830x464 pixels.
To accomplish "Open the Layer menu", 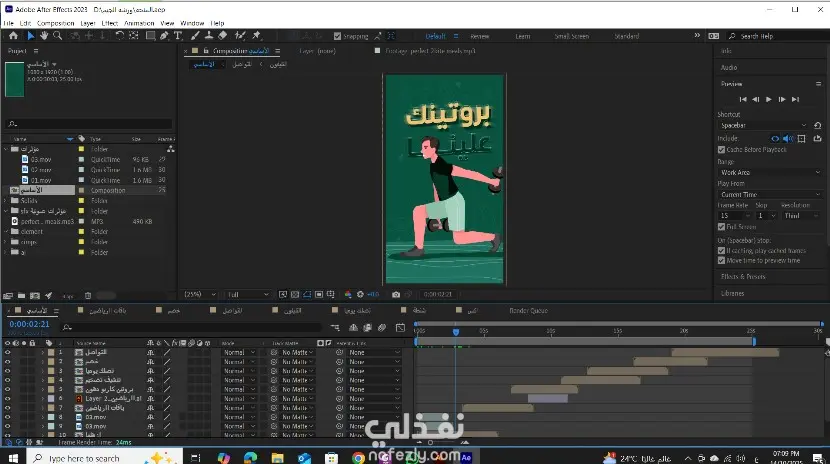I will [88, 23].
